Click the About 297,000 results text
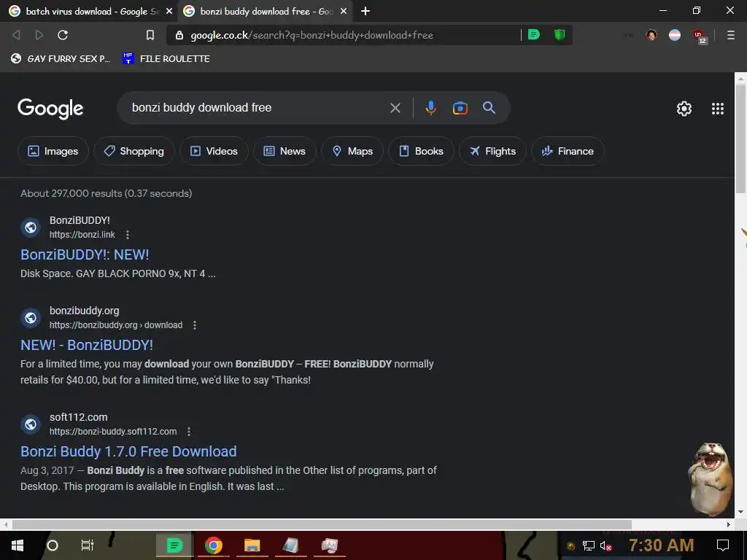The width and height of the screenshot is (747, 560). pyautogui.click(x=107, y=193)
